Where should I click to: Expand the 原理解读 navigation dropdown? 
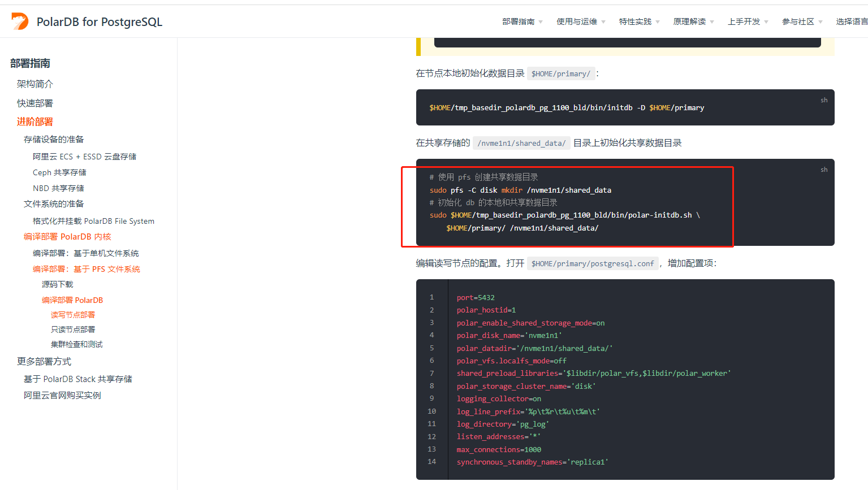click(693, 21)
